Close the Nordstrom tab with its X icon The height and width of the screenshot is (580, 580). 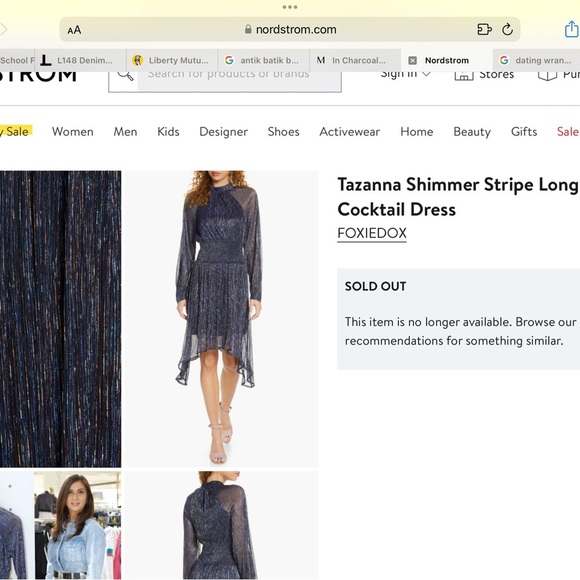pyautogui.click(x=412, y=60)
